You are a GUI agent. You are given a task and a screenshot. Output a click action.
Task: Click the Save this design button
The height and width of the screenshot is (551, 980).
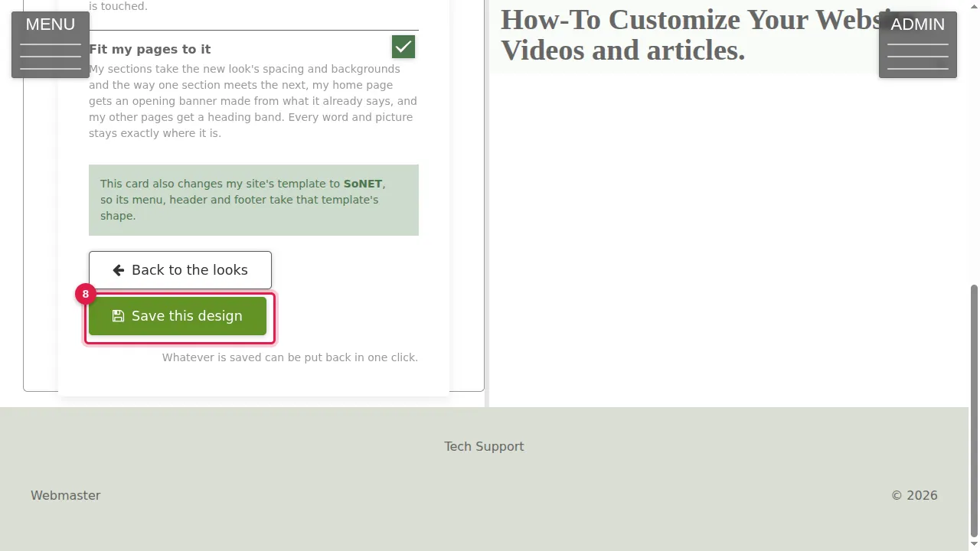pyautogui.click(x=178, y=316)
